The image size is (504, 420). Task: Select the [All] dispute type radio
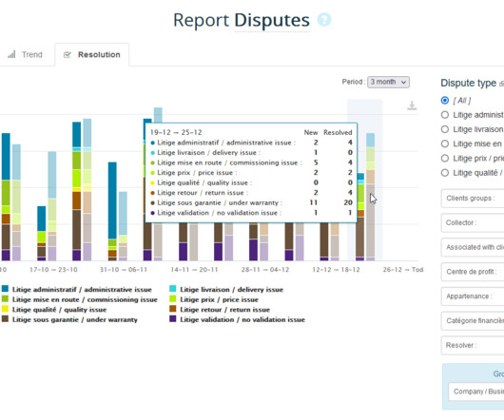[x=445, y=100]
